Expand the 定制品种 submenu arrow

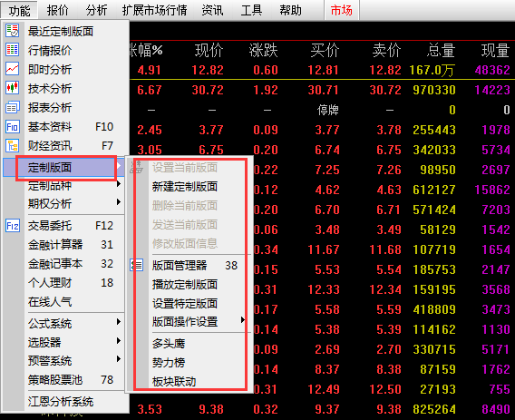click(119, 184)
